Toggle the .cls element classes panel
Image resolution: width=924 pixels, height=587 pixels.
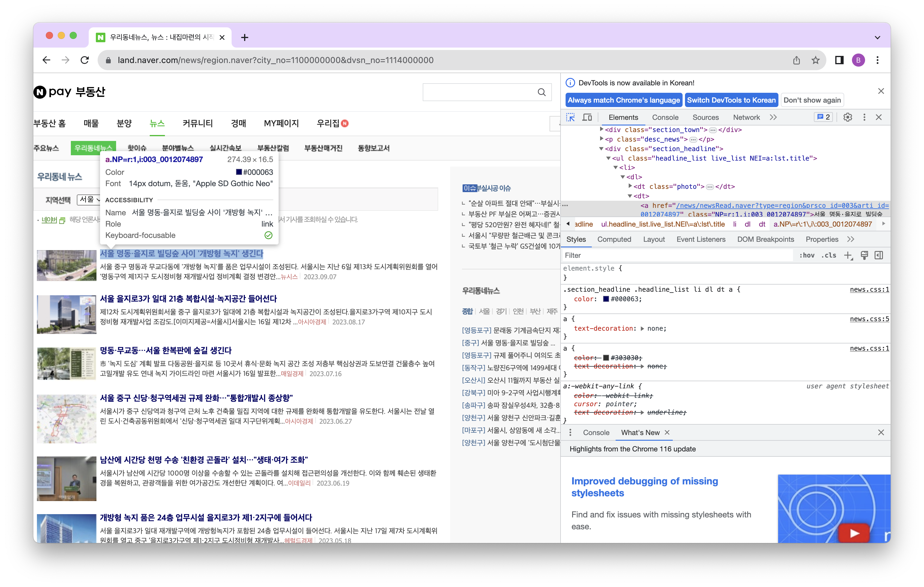point(829,255)
